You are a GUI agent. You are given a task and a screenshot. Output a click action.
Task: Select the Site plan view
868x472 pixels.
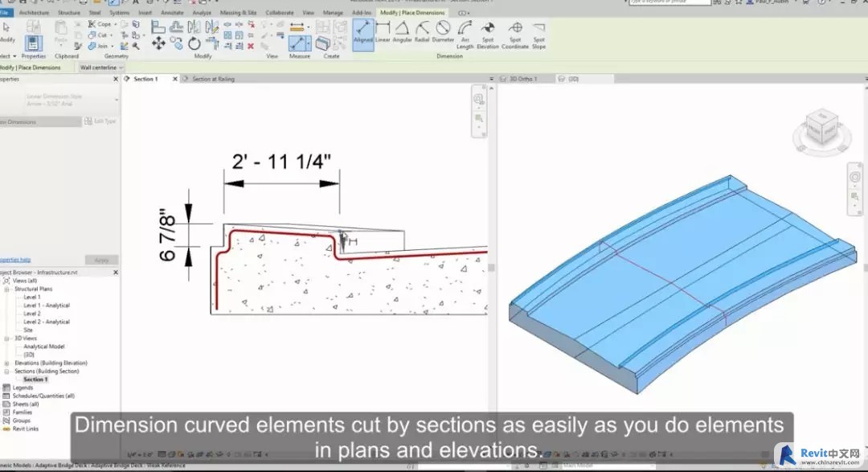click(28, 330)
